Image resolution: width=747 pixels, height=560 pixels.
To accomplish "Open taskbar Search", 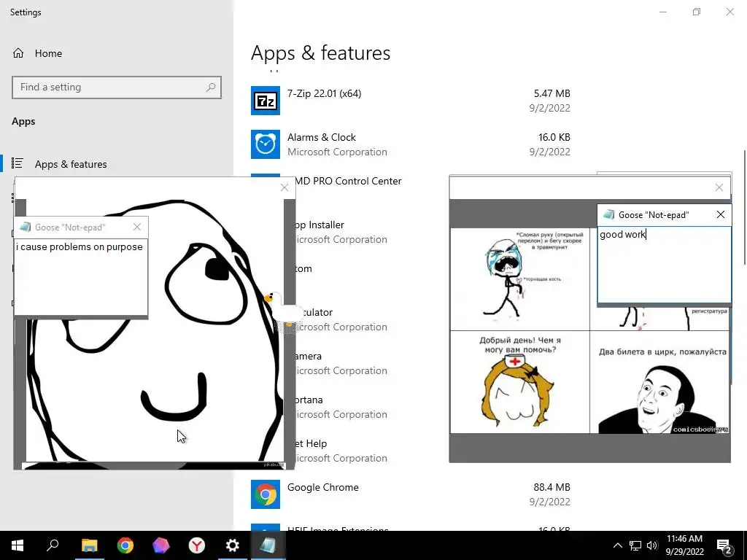I will (x=53, y=545).
